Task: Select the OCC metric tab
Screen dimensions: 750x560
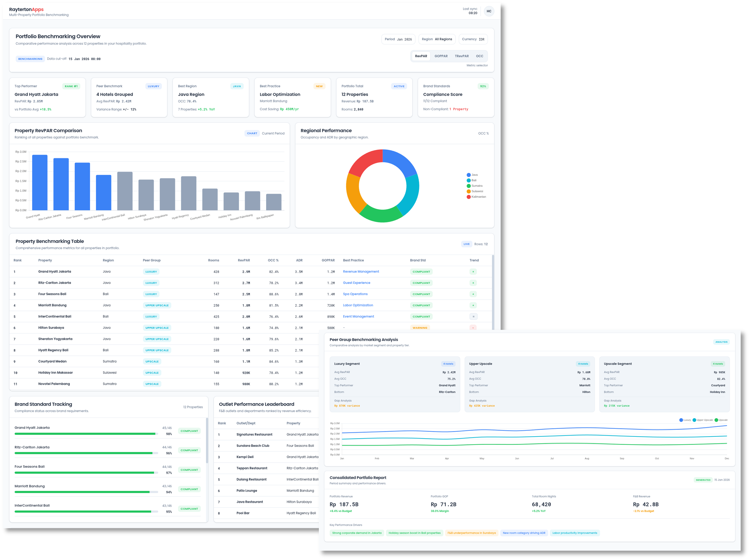Action: coord(480,56)
